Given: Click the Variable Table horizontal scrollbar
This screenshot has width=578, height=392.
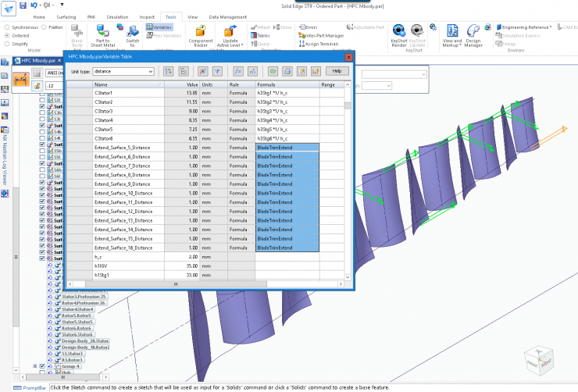Looking at the screenshot, I should [176, 284].
